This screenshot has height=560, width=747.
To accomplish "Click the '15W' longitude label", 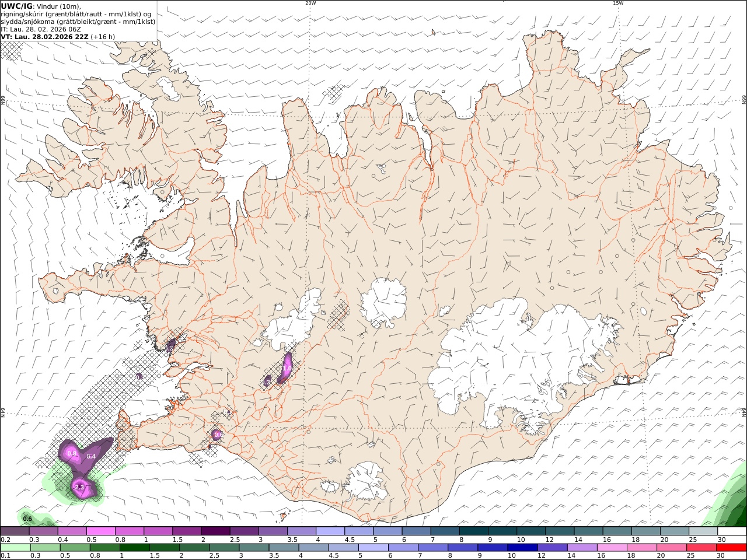I will [x=618, y=3].
